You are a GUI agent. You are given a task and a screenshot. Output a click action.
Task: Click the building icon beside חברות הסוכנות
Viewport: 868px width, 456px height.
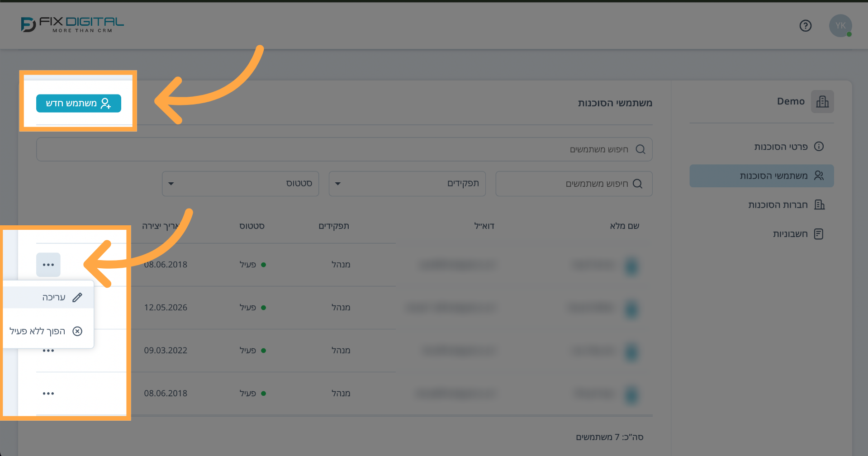[819, 205]
